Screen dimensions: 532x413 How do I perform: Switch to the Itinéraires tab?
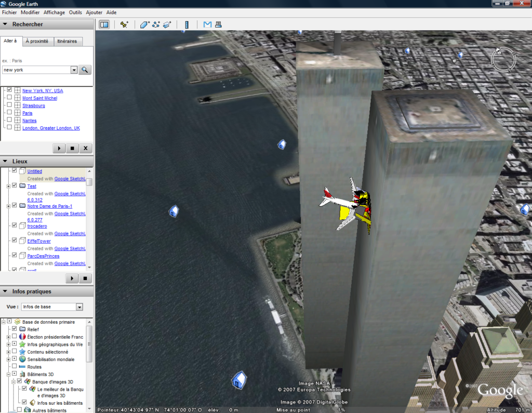pos(67,42)
